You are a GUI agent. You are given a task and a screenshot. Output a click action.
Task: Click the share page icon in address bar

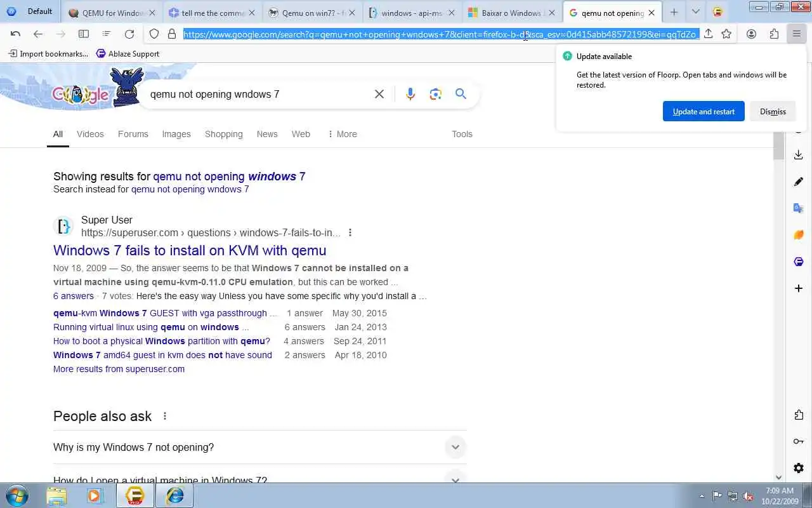click(709, 34)
